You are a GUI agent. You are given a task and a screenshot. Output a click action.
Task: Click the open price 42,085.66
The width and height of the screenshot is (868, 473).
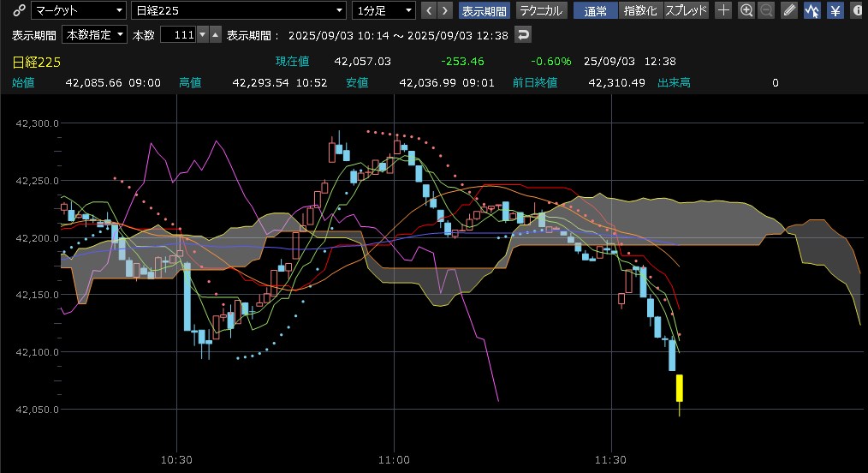[93, 82]
